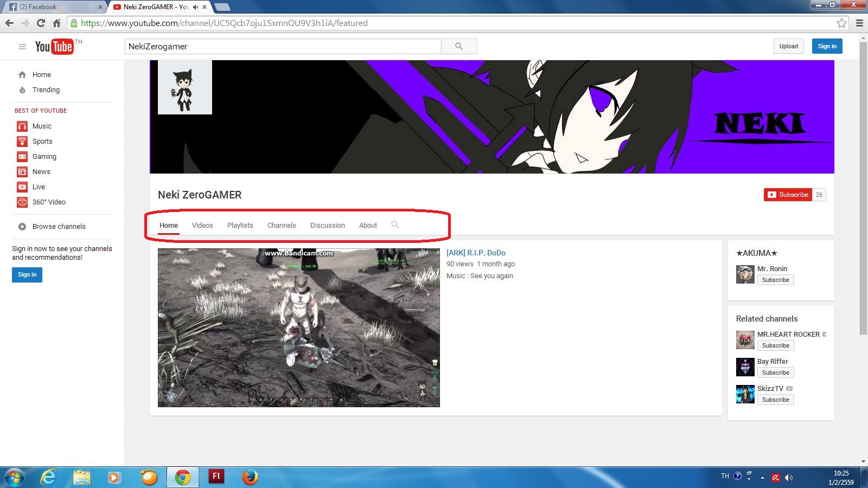This screenshot has height=488, width=868.
Task: Click the browser address bar URL
Action: pos(224,23)
